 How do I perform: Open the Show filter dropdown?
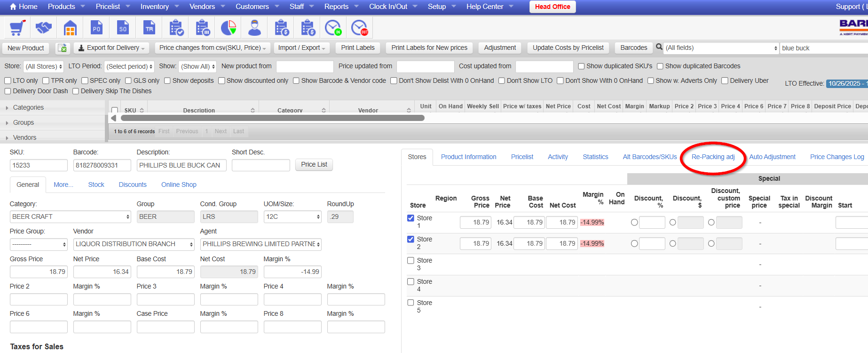[198, 66]
